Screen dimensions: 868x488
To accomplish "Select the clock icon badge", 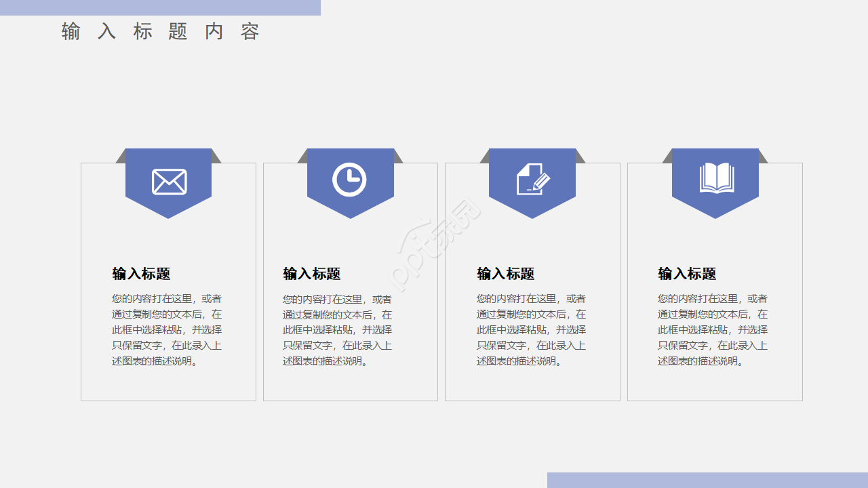I will pyautogui.click(x=350, y=180).
